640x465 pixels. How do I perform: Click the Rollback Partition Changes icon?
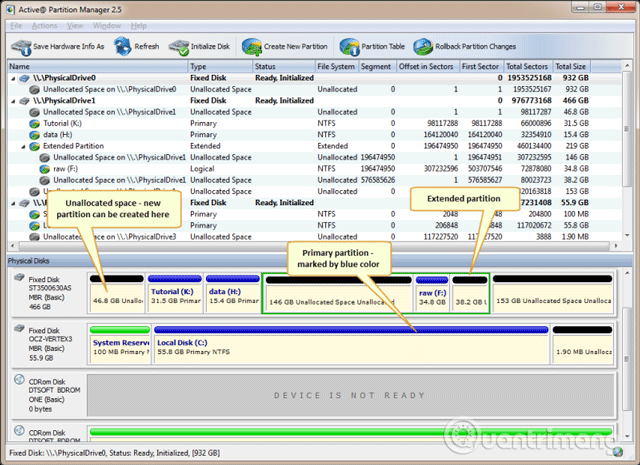[424, 46]
